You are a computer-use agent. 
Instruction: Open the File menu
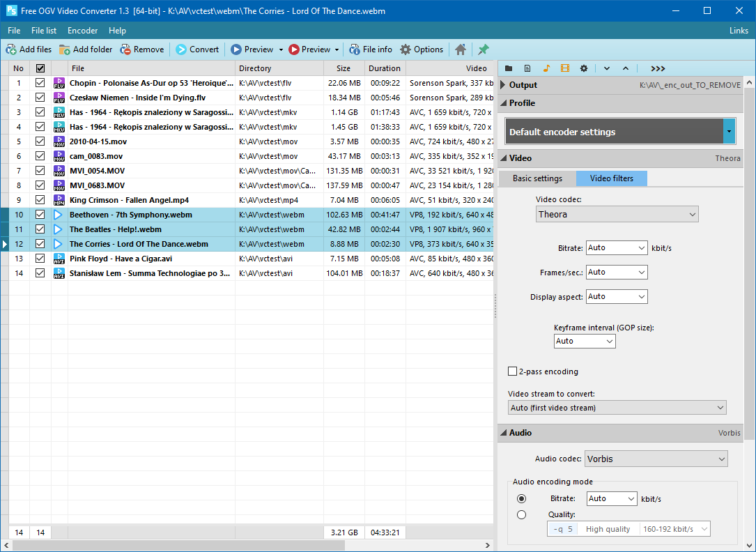14,31
